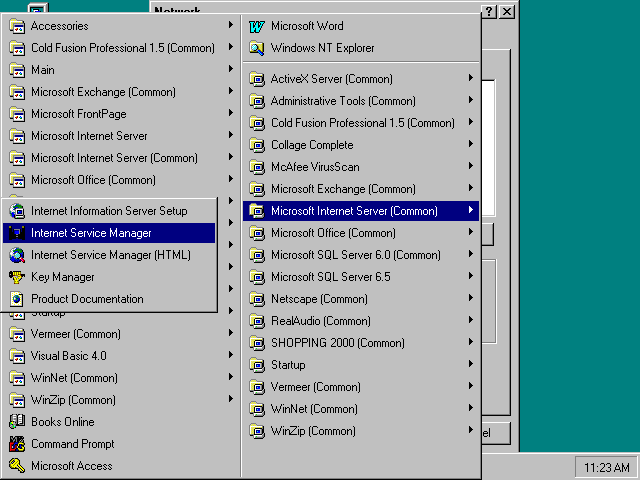
Task: Click the Accessories program group icon
Action: (x=17, y=26)
